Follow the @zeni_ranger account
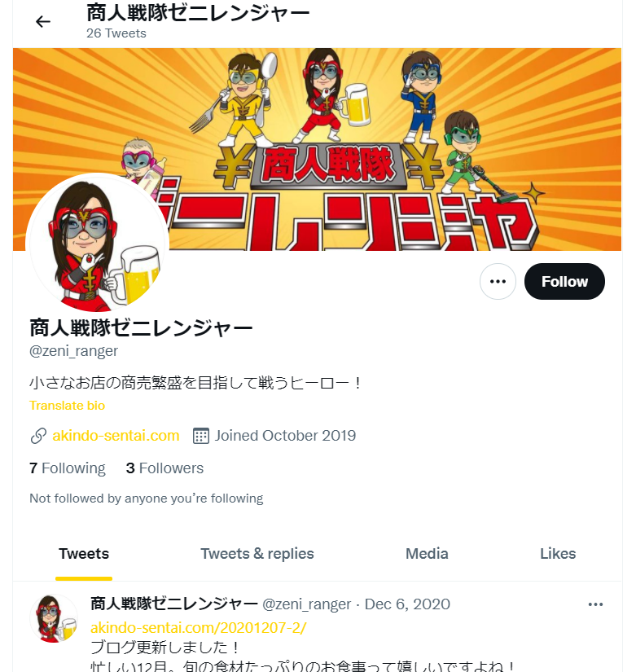Screen dimensions: 636x672 [x=564, y=282]
